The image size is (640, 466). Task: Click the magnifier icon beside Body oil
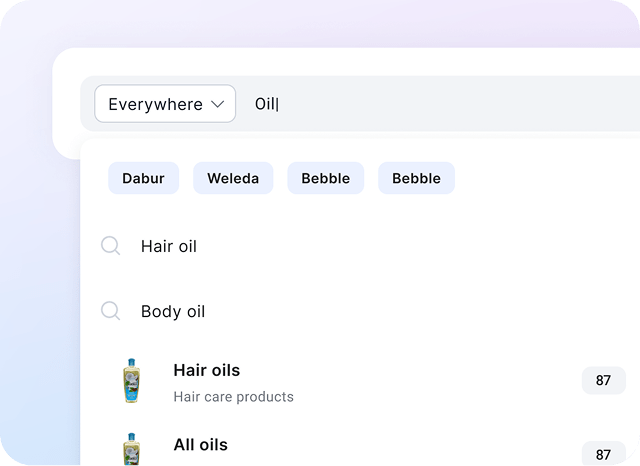pyautogui.click(x=110, y=311)
